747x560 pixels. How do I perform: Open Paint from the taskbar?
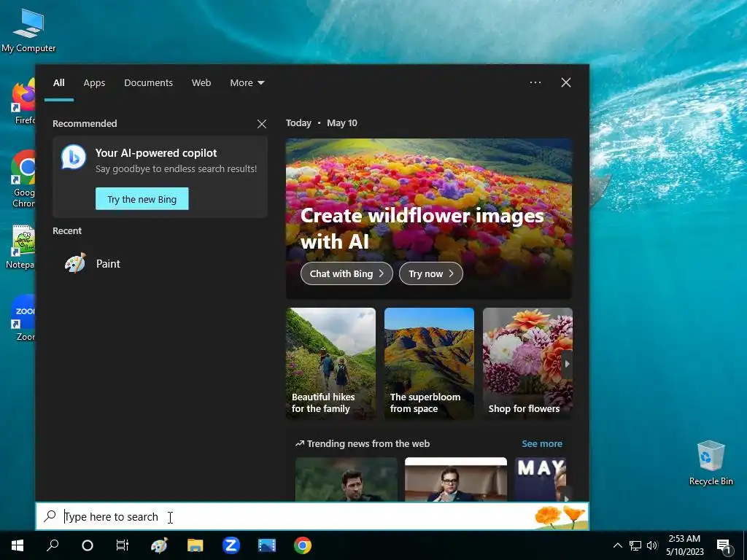click(159, 545)
